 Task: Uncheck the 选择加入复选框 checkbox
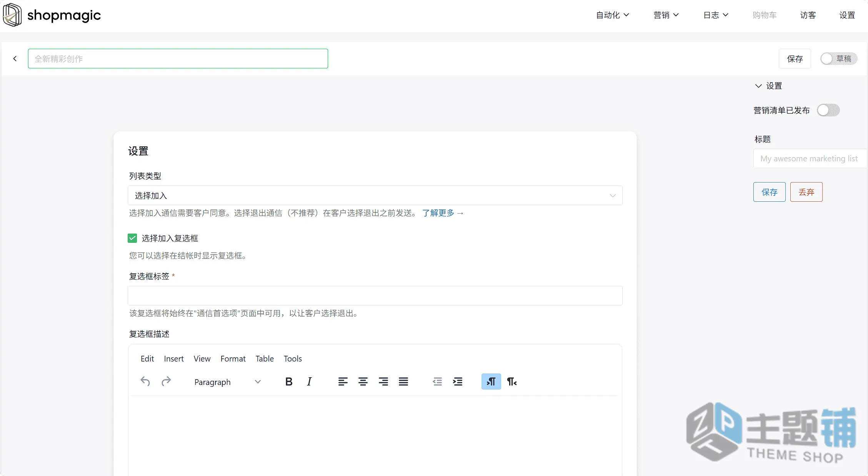132,238
